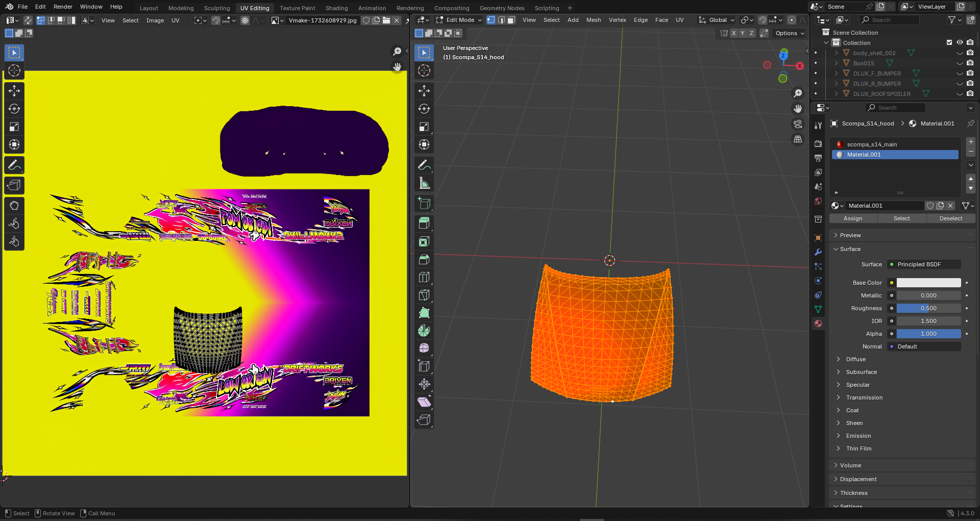Screen dimensions: 980x521
Task: Select the Scale tool in UV editor
Action: tap(14, 127)
